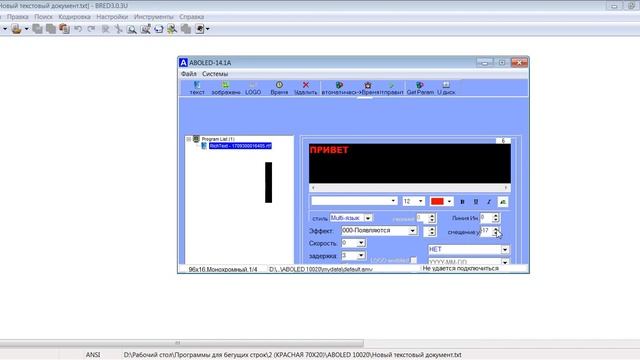Toggle underline text formatting in ABOLED
Image resolution: width=640 pixels, height=360 pixels.
click(476, 202)
